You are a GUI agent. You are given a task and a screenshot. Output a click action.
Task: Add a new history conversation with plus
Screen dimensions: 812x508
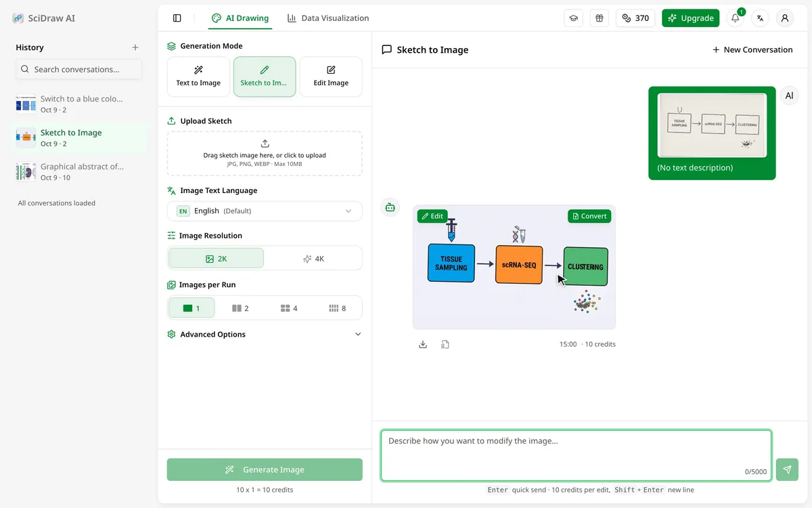pyautogui.click(x=135, y=47)
